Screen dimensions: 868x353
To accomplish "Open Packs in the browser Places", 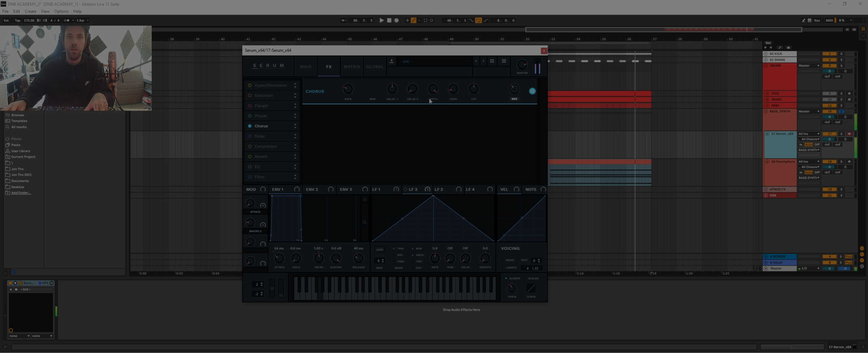I will tap(16, 145).
